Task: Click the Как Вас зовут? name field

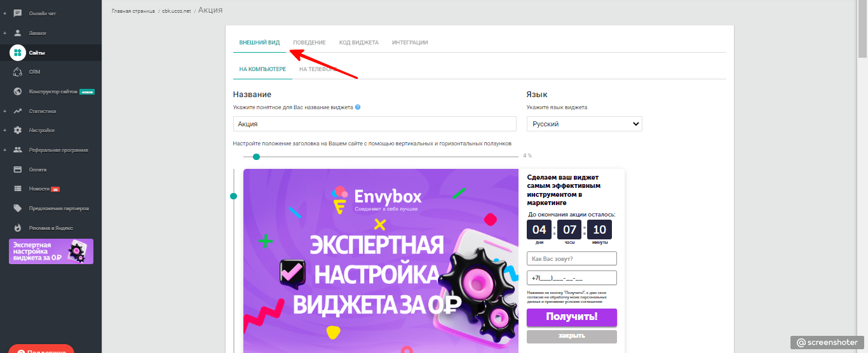Action: (x=572, y=258)
